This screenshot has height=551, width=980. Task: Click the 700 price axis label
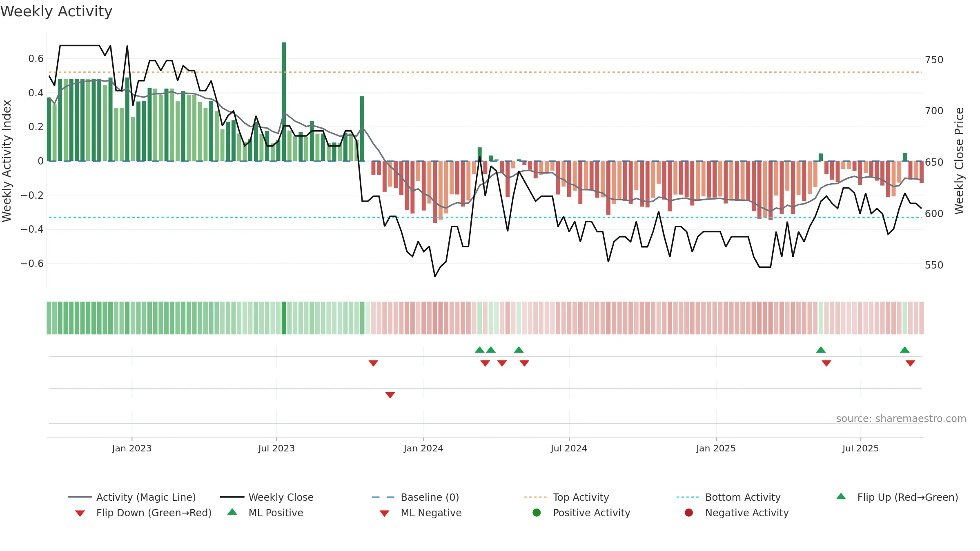[x=934, y=111]
